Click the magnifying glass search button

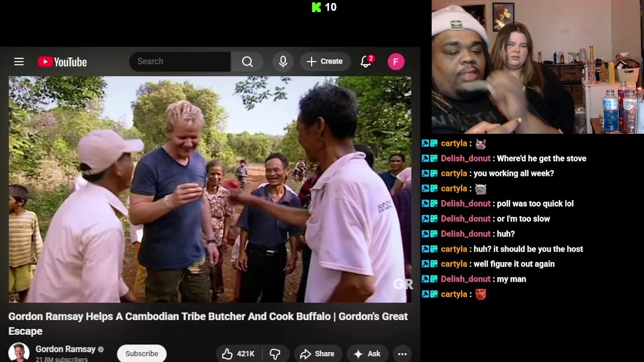(x=247, y=61)
